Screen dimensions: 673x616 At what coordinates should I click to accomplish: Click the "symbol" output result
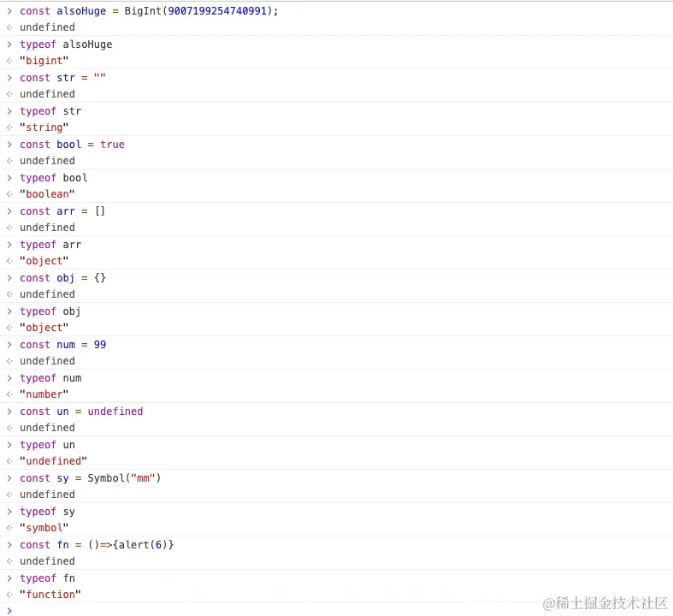pyautogui.click(x=44, y=528)
